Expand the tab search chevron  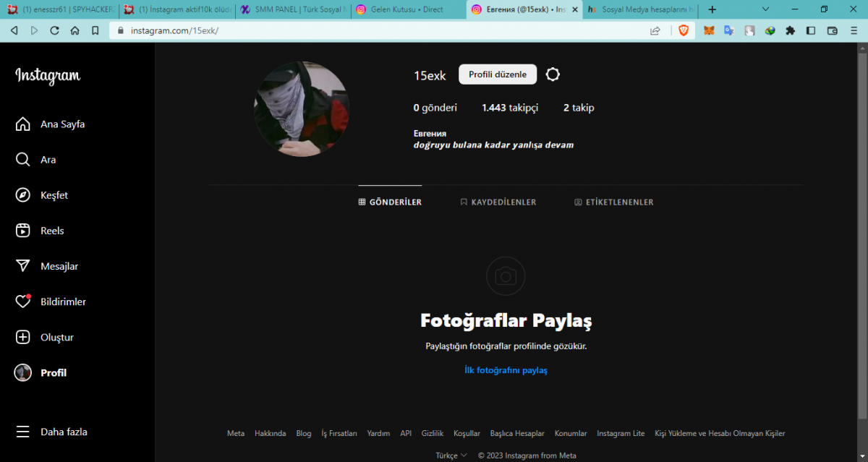coord(767,9)
